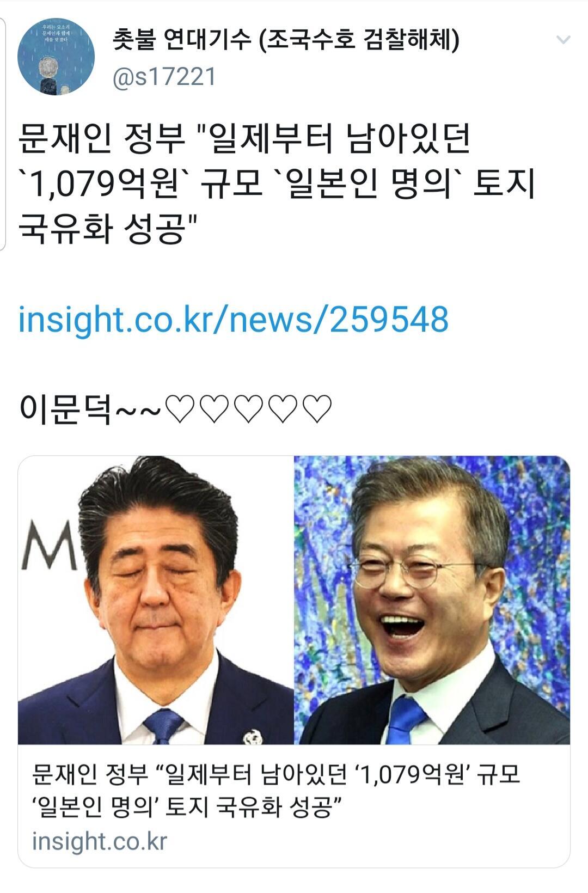This screenshot has height=893, width=588.
Task: Open the card headline starting 문재인 정부
Action: pyautogui.click(x=276, y=790)
